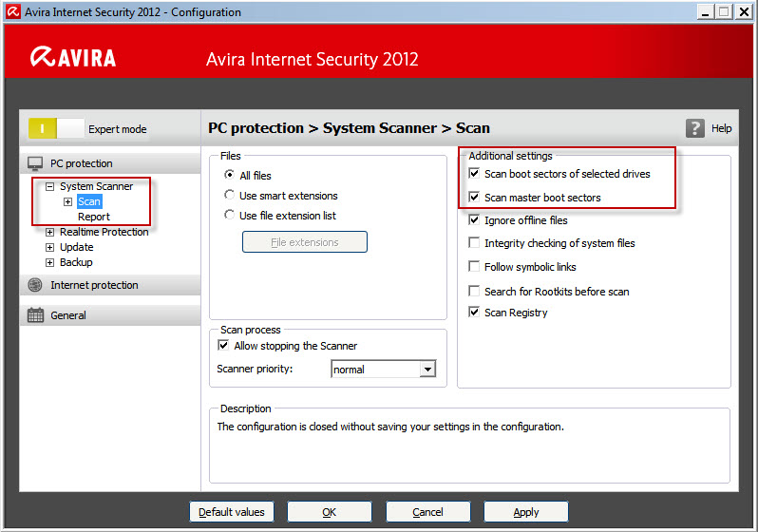
Task: Click the General calendar icon
Action: [x=35, y=315]
